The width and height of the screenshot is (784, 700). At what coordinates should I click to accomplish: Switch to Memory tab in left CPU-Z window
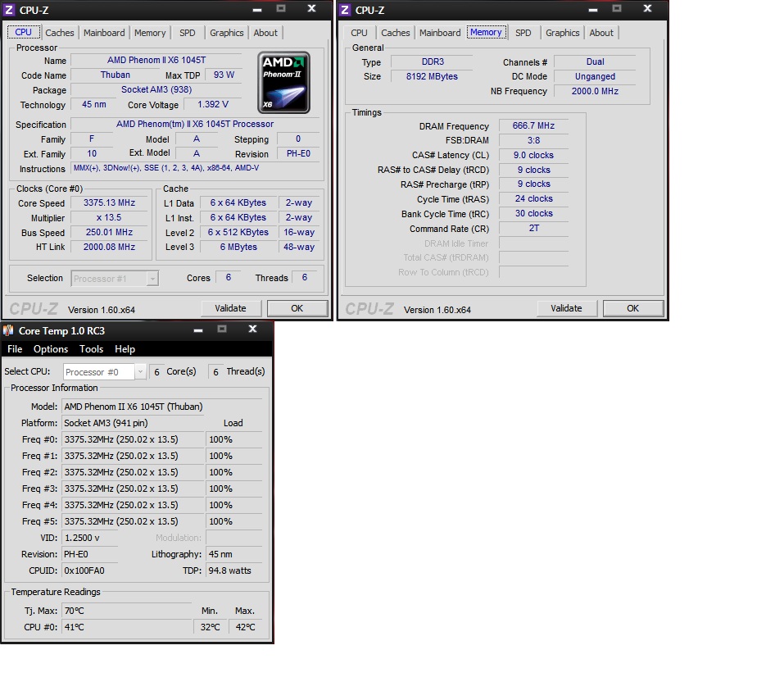click(x=150, y=33)
